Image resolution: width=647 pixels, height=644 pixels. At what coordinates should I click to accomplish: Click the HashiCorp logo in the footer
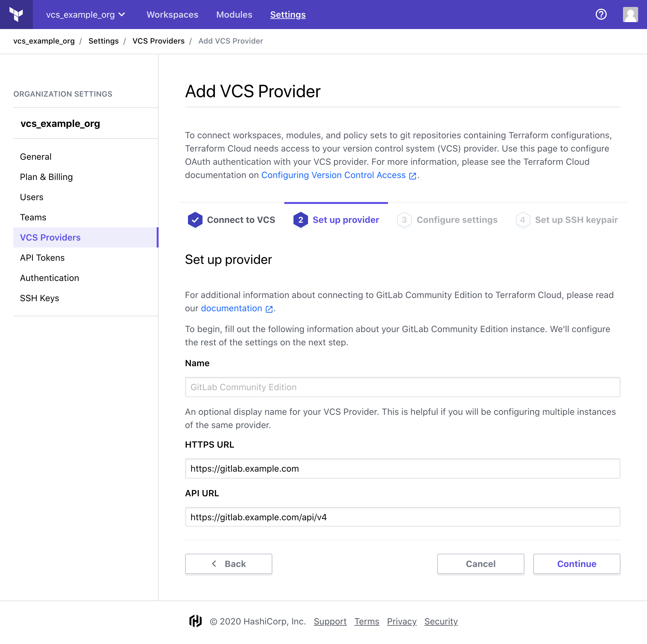pyautogui.click(x=196, y=621)
